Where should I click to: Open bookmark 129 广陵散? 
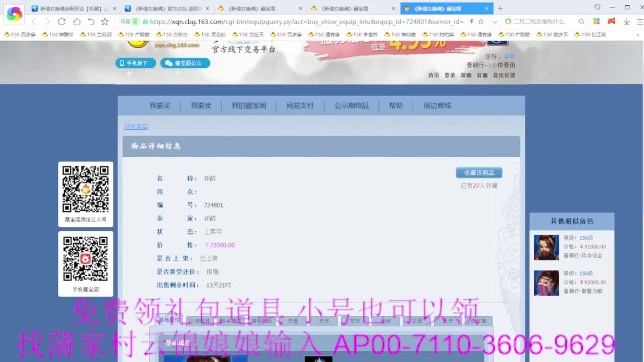point(133,35)
